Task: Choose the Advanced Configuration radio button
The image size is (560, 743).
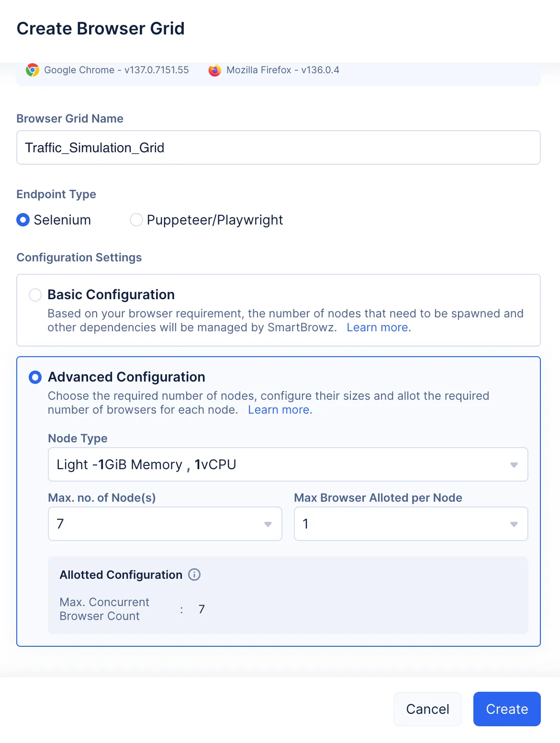Action: pyautogui.click(x=35, y=377)
